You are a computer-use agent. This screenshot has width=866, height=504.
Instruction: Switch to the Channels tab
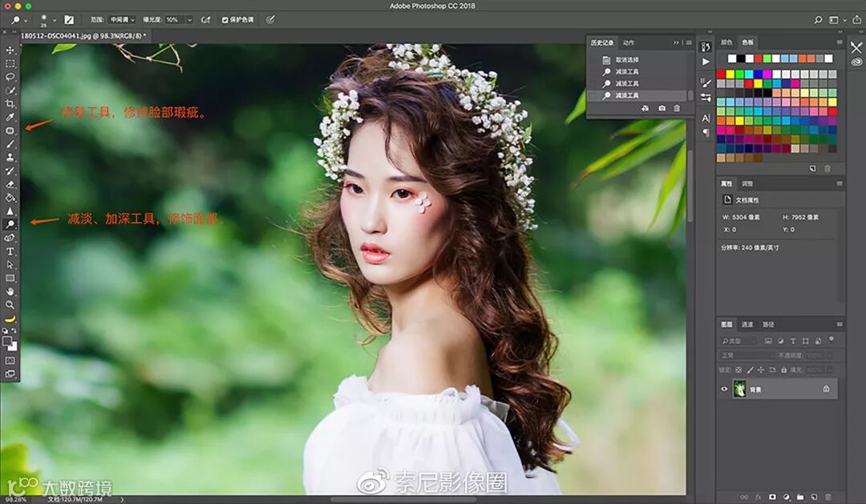point(747,324)
